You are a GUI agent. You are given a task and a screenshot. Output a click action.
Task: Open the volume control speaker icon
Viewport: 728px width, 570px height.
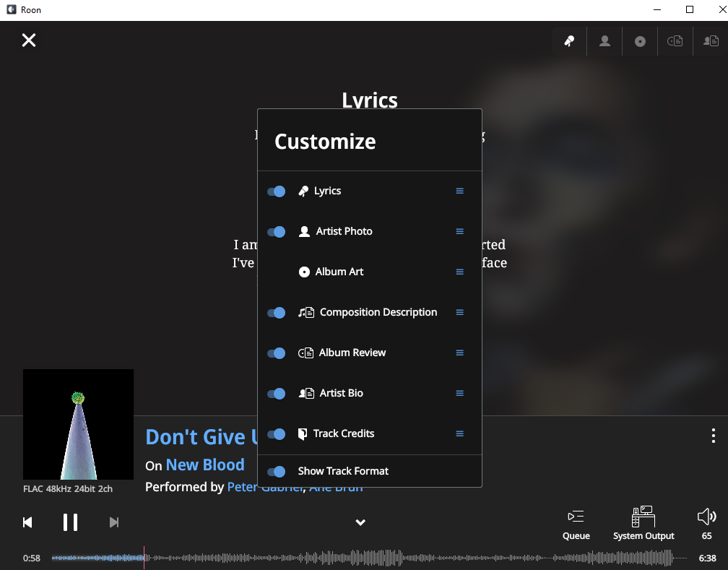coord(706,517)
